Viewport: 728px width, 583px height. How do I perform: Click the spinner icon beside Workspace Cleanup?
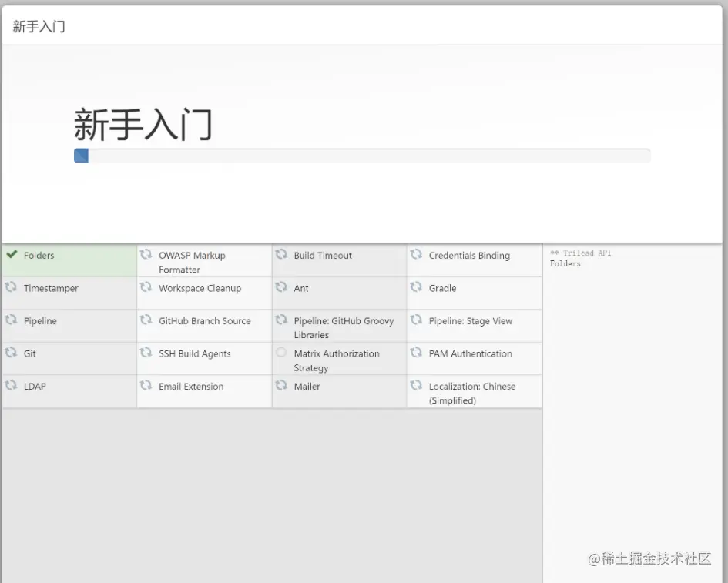(146, 286)
